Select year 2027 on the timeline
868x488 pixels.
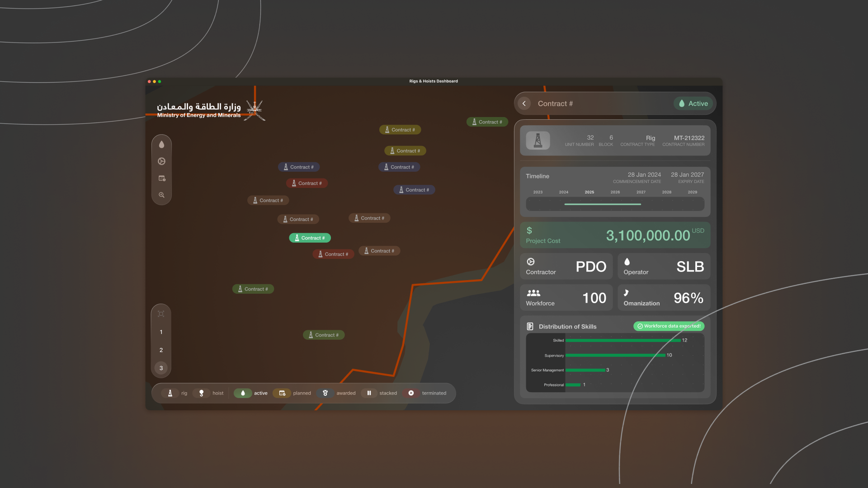641,192
